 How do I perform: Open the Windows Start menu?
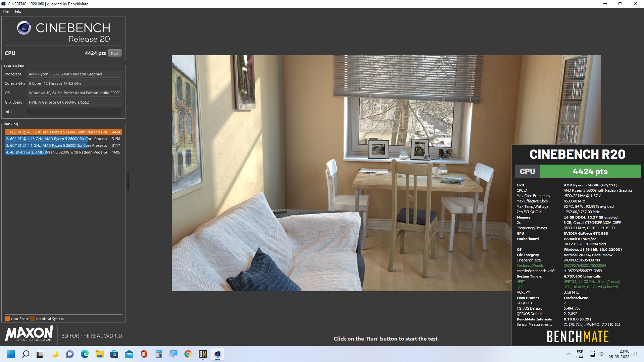11,354
